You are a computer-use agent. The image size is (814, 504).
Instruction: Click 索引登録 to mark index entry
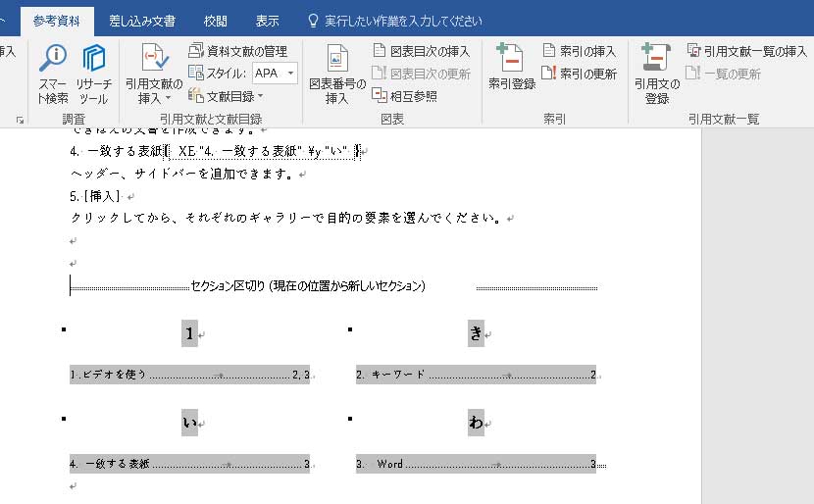click(512, 67)
